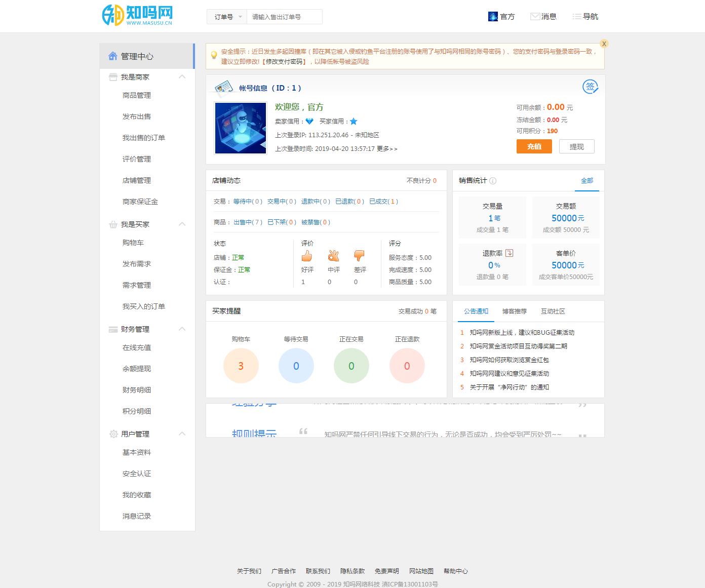Open the 订单号 search type dropdown
Screen dimensions: 705x588
(x=227, y=17)
